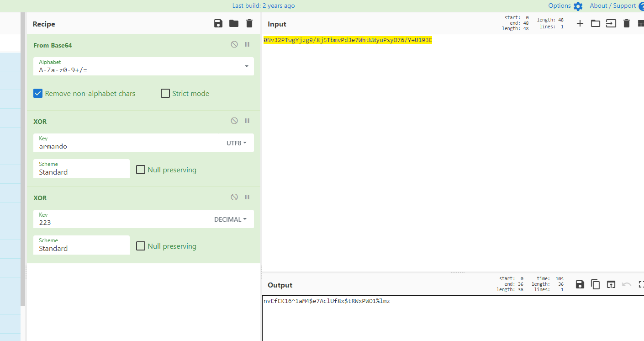
Task: Disable the From Base64 operation
Action: coord(234,45)
